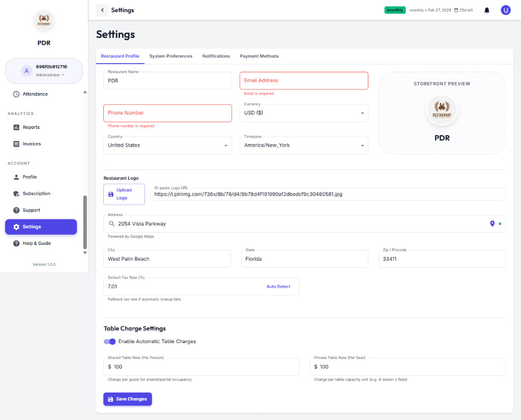Disable Automatic Table Charges
The width and height of the screenshot is (521, 420).
[x=109, y=342]
